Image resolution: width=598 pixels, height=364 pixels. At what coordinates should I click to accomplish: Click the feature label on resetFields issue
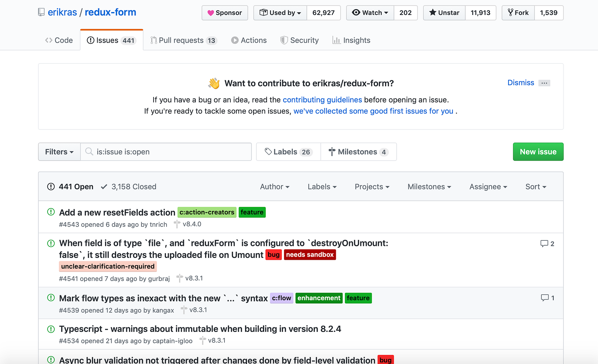click(252, 212)
